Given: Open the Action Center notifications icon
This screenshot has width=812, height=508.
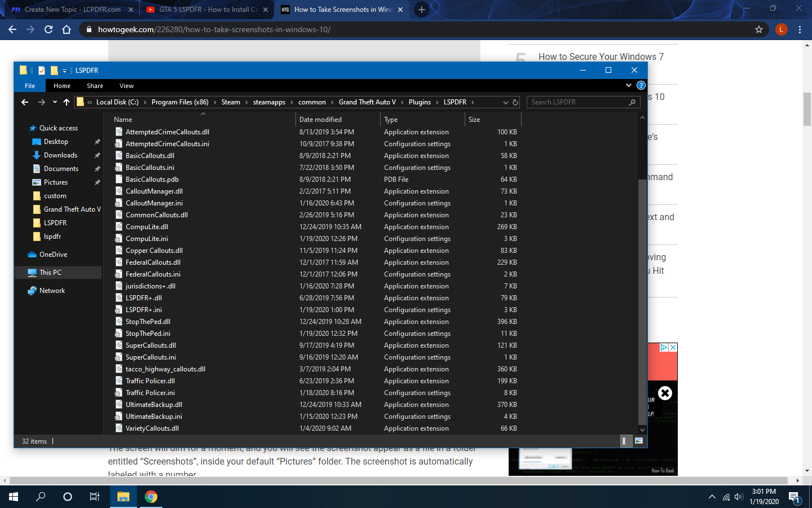Looking at the screenshot, I should point(795,497).
